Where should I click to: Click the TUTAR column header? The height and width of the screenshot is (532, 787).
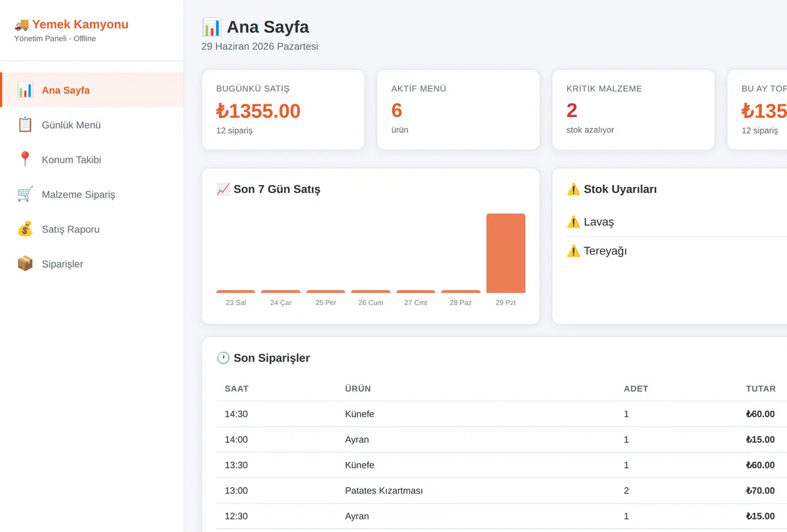point(761,388)
